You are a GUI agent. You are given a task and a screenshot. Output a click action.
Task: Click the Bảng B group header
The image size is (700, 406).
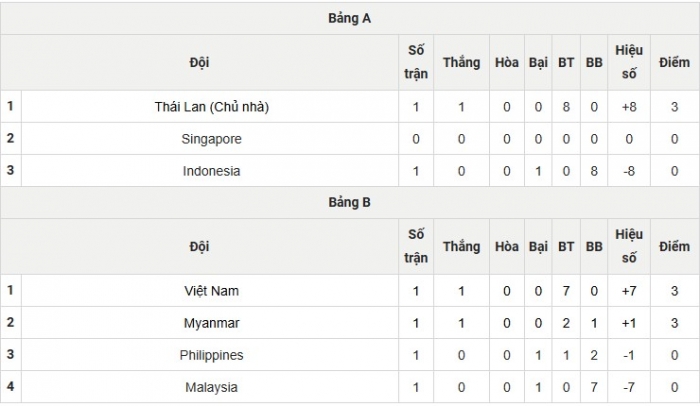(350, 203)
